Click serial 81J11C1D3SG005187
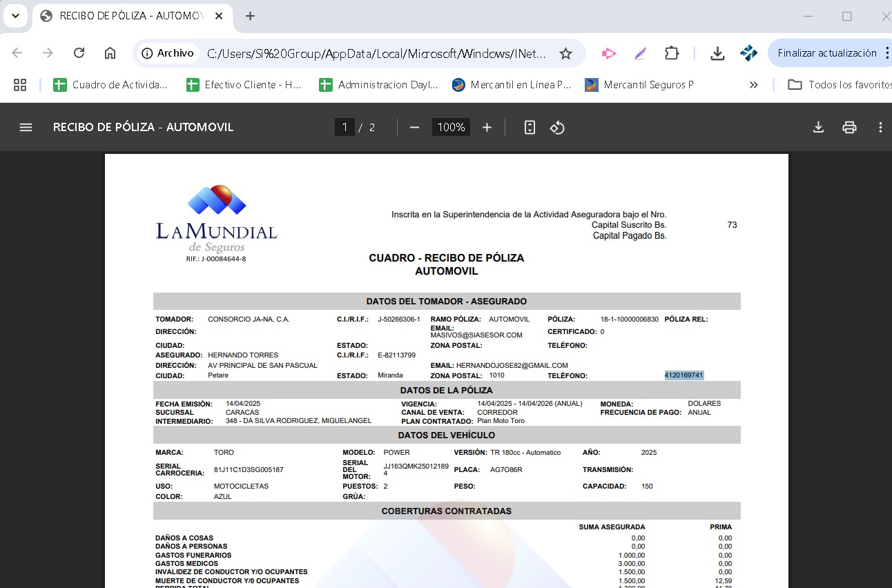The height and width of the screenshot is (588, 892). pyautogui.click(x=249, y=470)
